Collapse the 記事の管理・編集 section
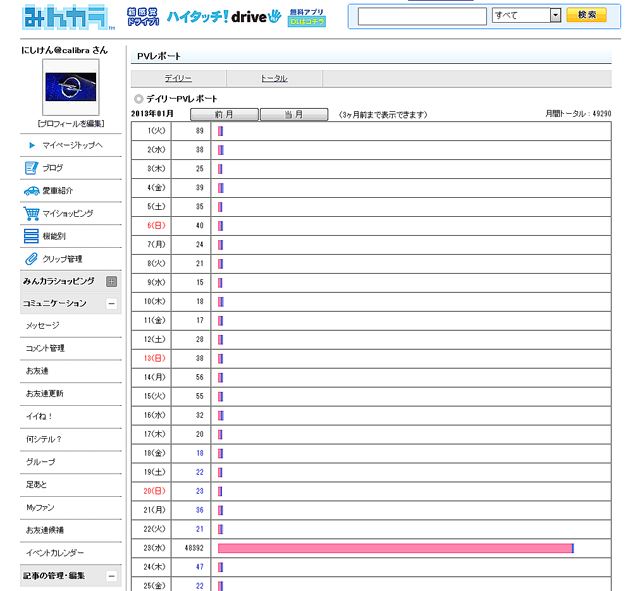Viewport: 640px width, 591px height. coord(111,576)
